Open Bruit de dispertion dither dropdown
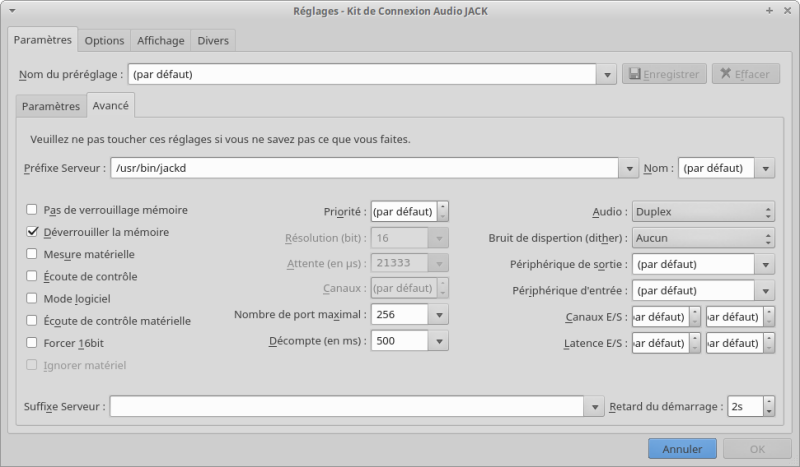Screen dimensions: 800x467 pyautogui.click(x=703, y=238)
